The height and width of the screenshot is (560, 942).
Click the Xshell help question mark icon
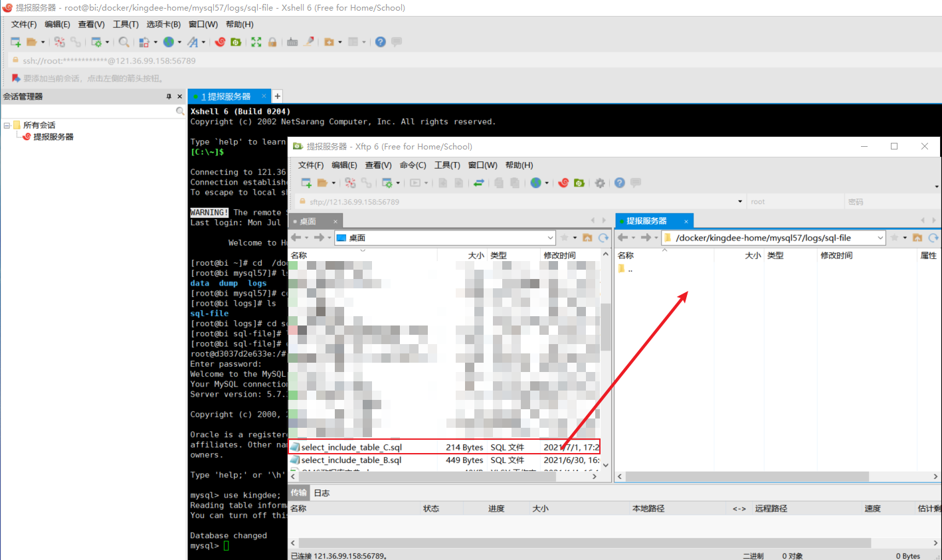coord(381,42)
